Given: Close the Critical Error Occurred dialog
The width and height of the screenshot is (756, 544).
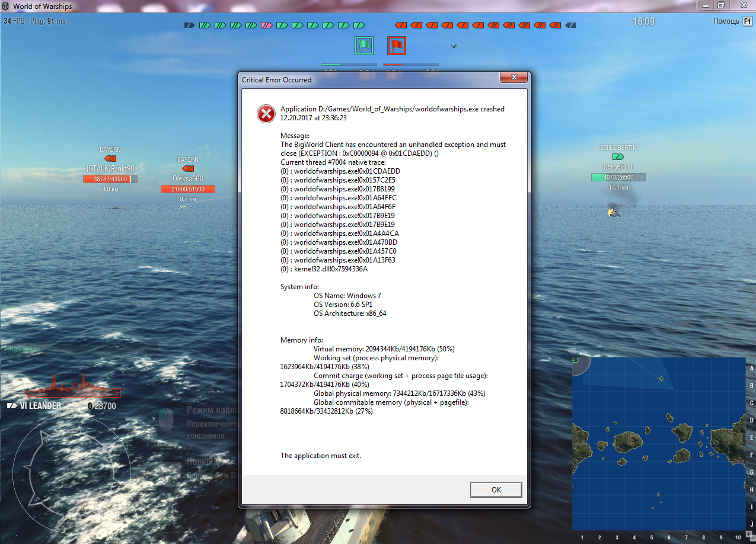Looking at the screenshot, I should tap(514, 79).
